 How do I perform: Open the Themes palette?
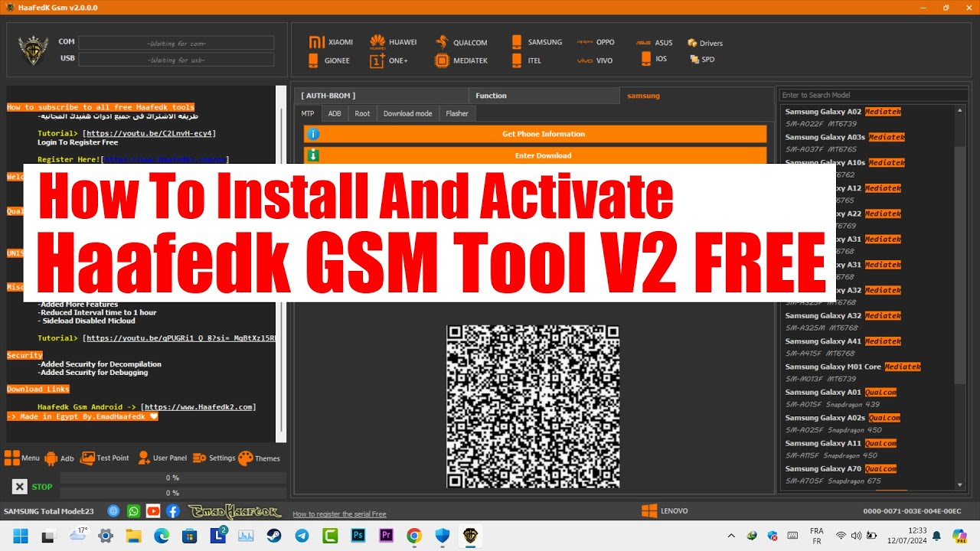point(259,458)
